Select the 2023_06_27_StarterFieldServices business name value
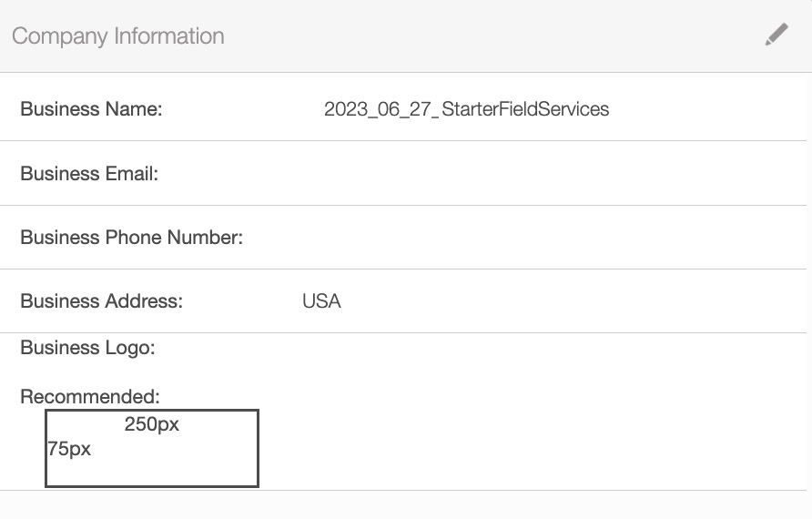Viewport: 812px width, 519px height. 466,109
